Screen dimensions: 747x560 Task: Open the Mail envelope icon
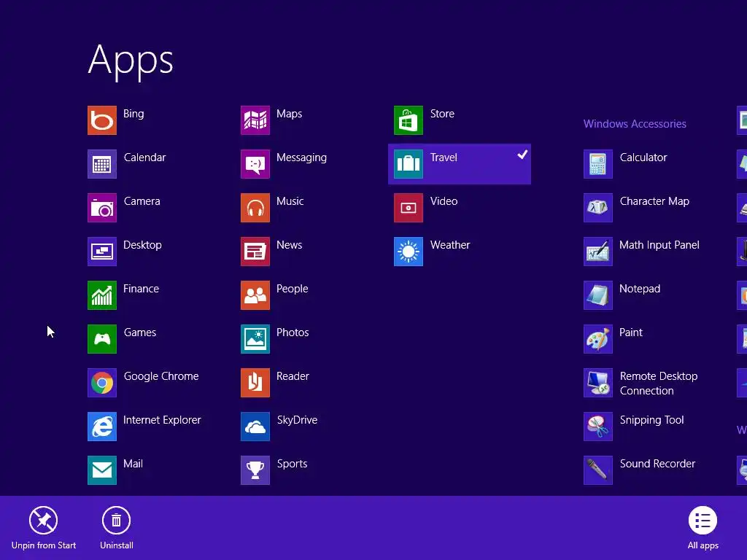102,471
